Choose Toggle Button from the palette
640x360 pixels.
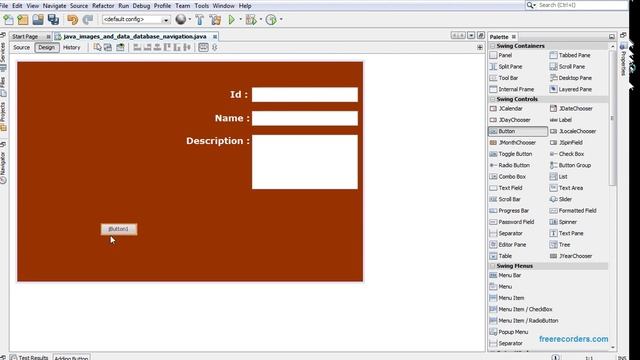pyautogui.click(x=511, y=154)
